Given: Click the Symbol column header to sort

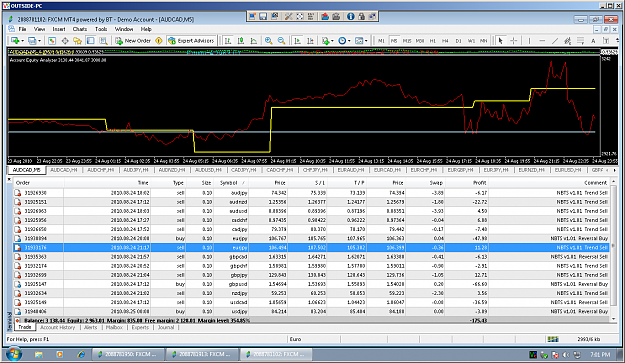Looking at the screenshot, I should tap(231, 182).
